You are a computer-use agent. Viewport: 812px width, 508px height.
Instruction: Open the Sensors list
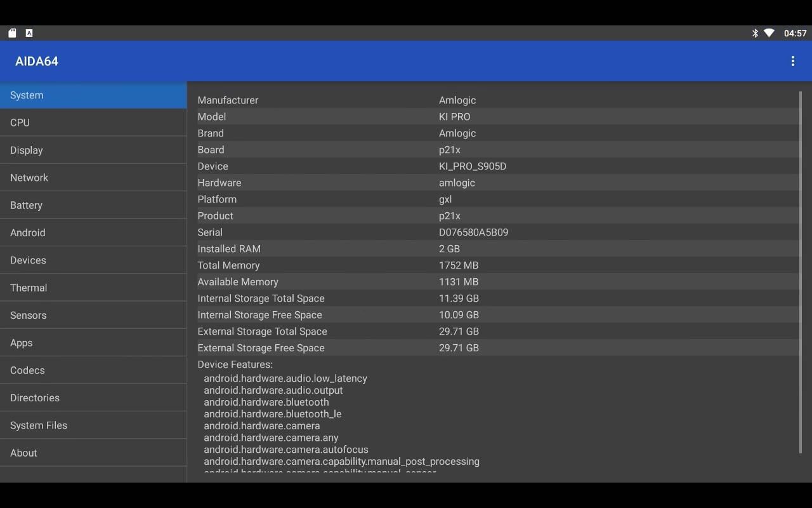point(93,316)
